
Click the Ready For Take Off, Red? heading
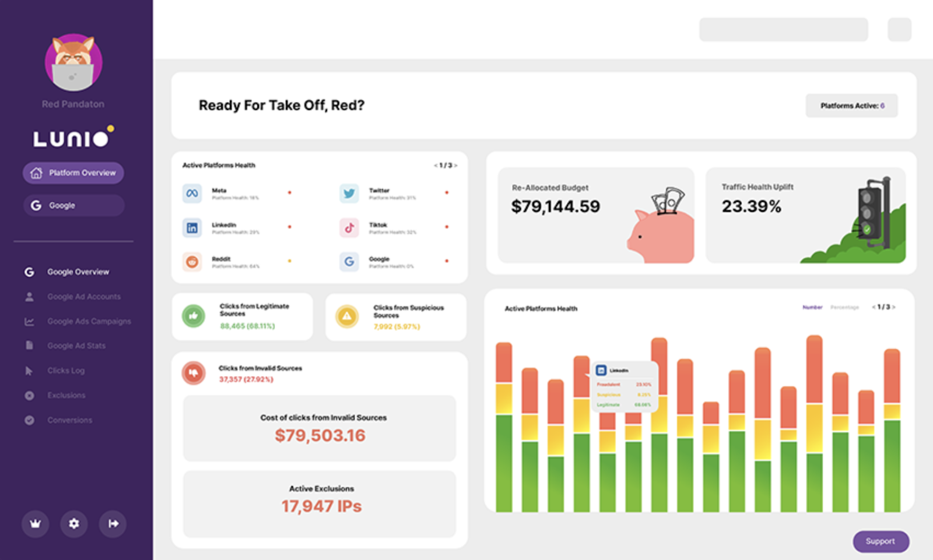[x=282, y=105]
